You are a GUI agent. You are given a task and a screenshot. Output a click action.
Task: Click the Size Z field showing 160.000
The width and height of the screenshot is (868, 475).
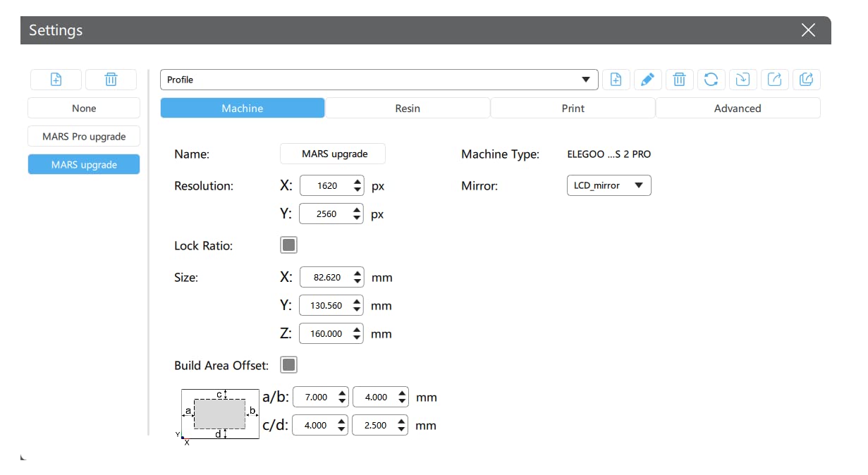click(x=331, y=334)
